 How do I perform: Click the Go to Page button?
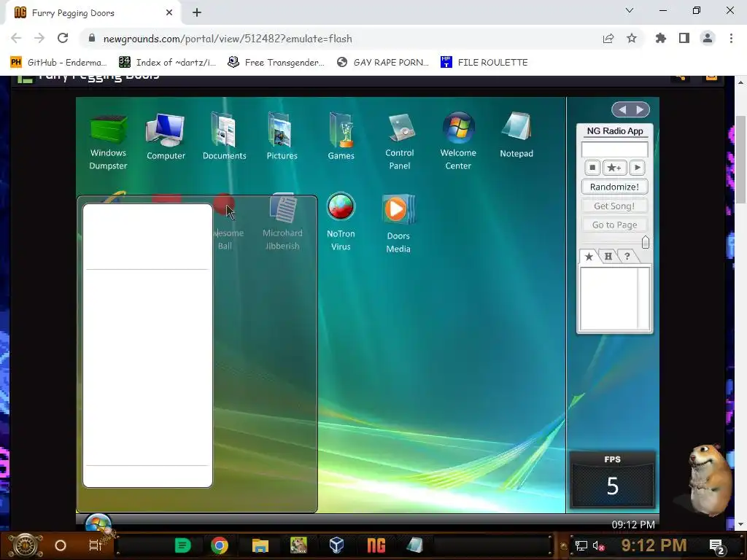[614, 225]
